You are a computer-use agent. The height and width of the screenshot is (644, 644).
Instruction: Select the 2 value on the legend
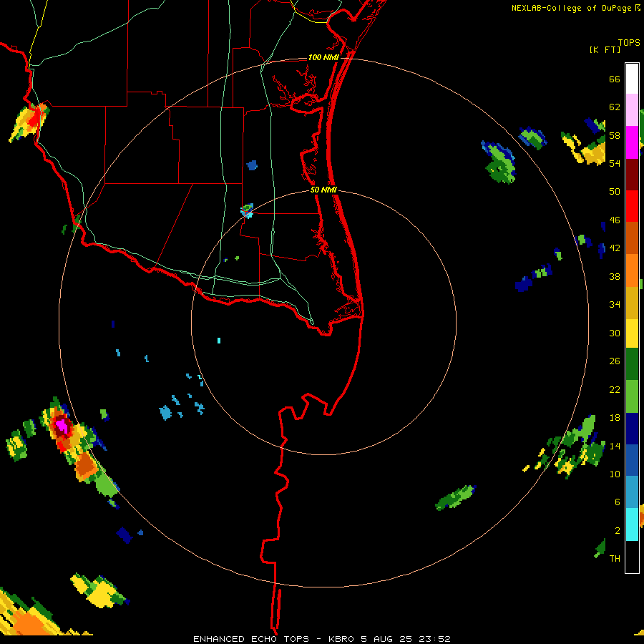[x=618, y=531]
